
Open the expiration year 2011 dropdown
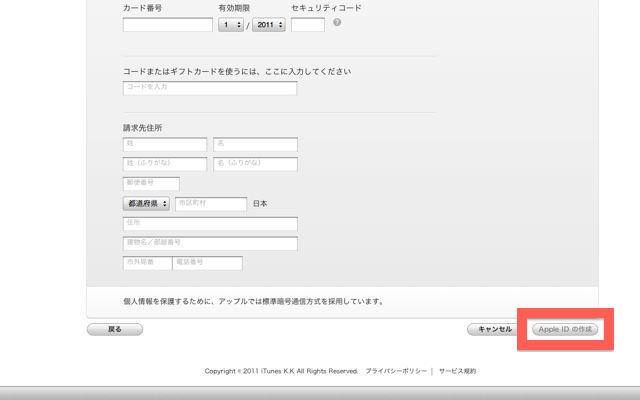pyautogui.click(x=269, y=25)
